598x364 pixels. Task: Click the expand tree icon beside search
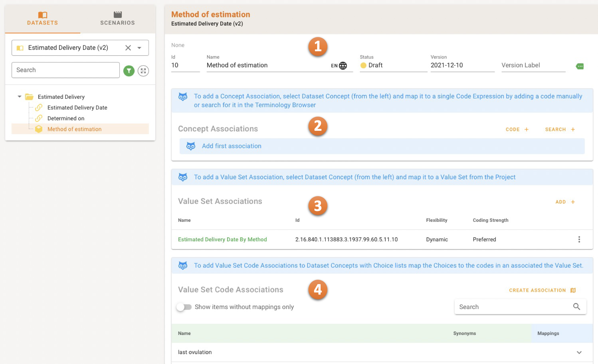point(143,71)
